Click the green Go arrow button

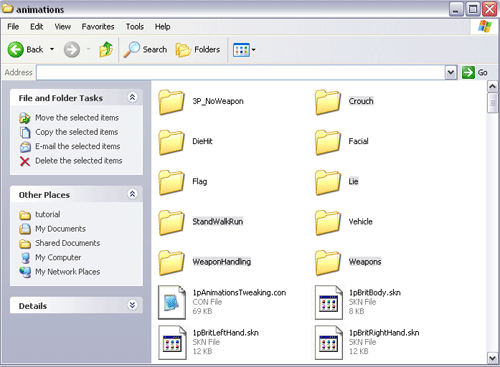coord(468,72)
